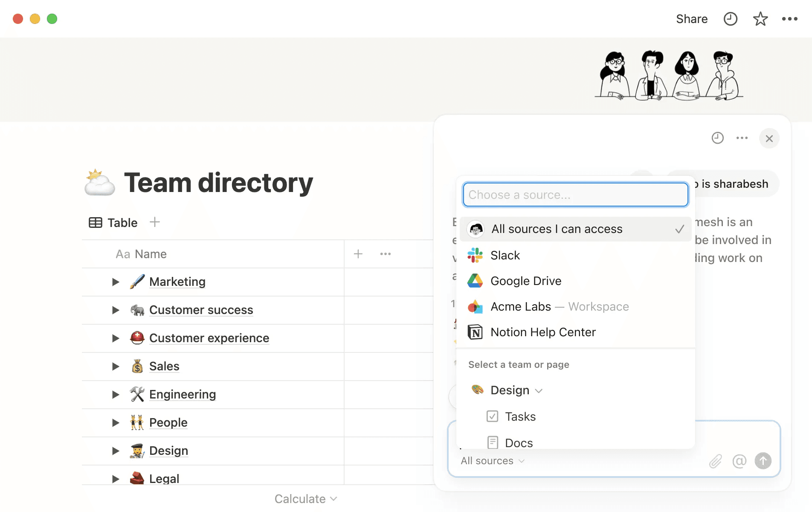The image size is (812, 512).
Task: Click the @ mention icon
Action: (739, 461)
